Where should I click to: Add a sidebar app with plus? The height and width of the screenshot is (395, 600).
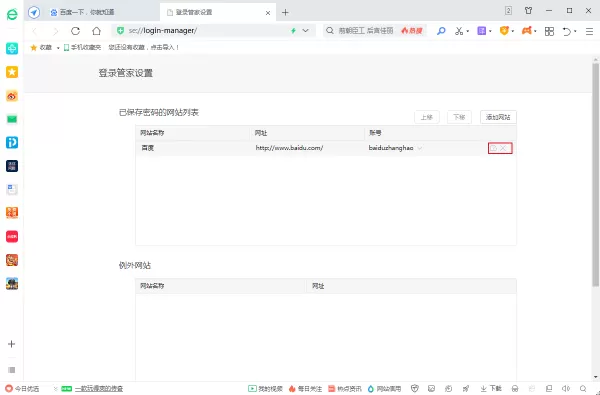pos(11,344)
